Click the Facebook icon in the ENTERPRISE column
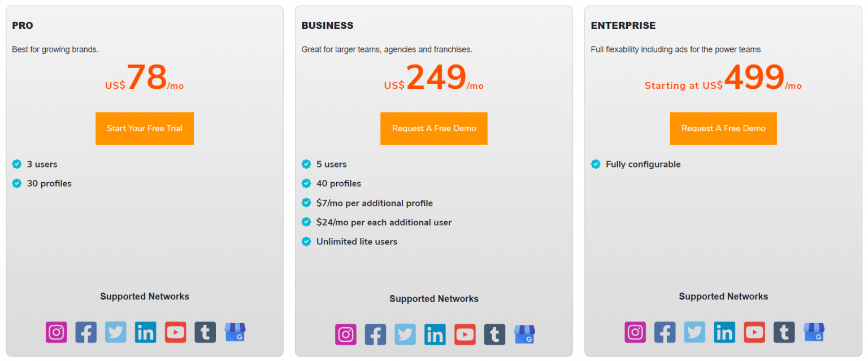This screenshot has width=868, height=361. [x=665, y=332]
